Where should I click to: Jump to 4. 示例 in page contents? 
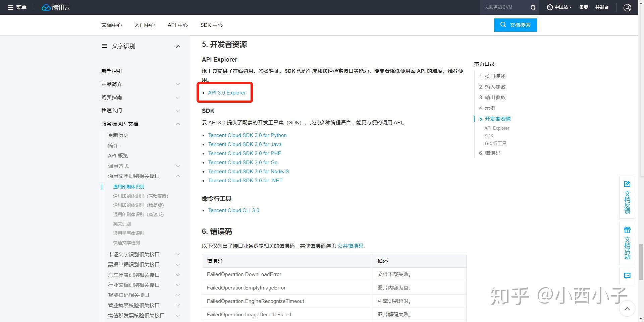pos(487,108)
